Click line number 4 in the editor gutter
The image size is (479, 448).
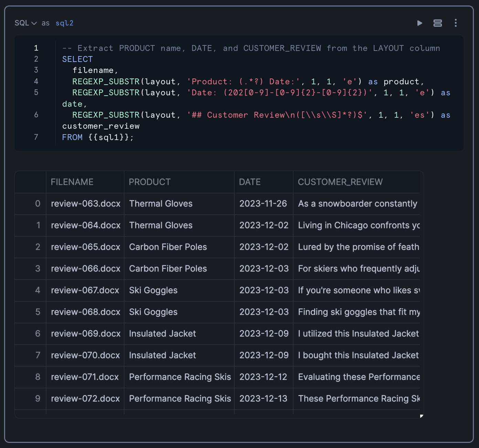pyautogui.click(x=36, y=82)
